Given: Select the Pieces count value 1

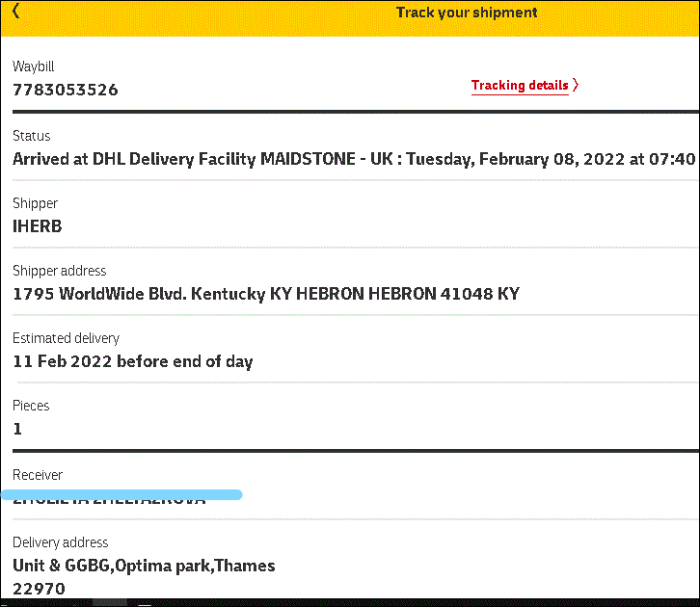Looking at the screenshot, I should point(17,429).
